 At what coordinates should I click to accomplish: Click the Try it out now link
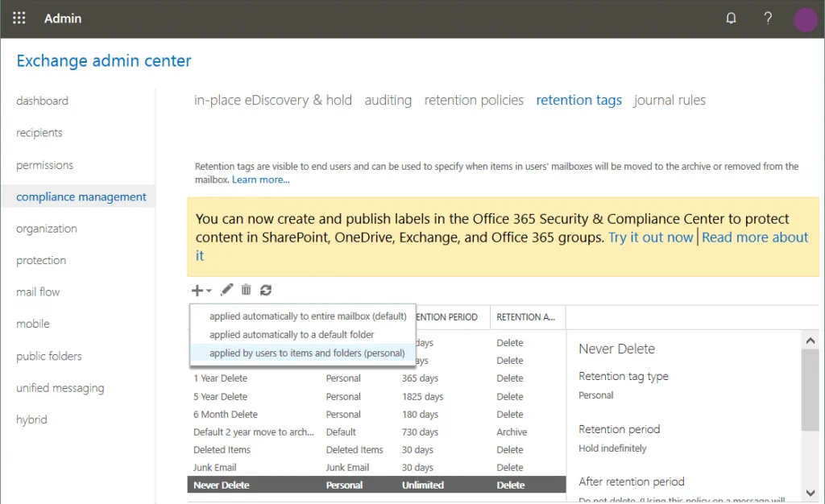click(650, 238)
